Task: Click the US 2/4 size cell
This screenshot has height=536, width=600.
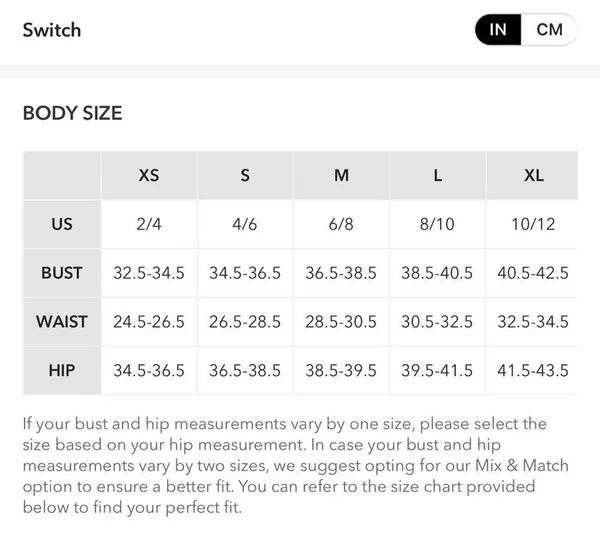Action: click(149, 224)
